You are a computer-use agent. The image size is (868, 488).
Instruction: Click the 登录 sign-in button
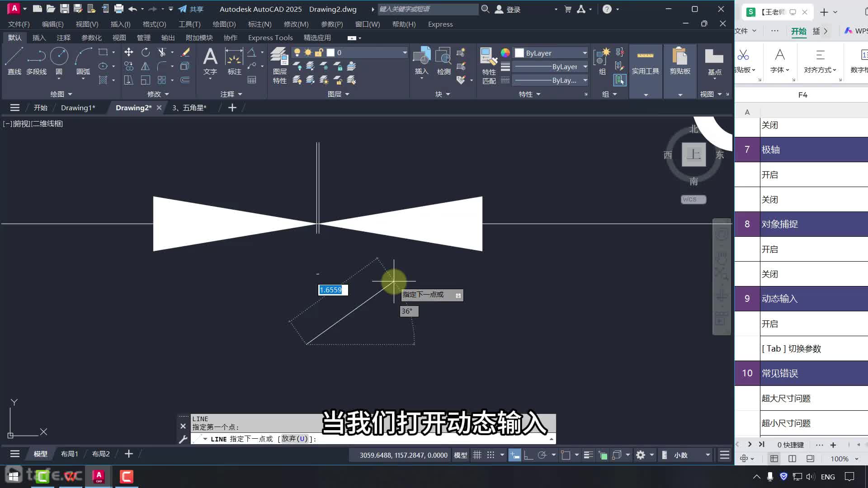click(508, 9)
